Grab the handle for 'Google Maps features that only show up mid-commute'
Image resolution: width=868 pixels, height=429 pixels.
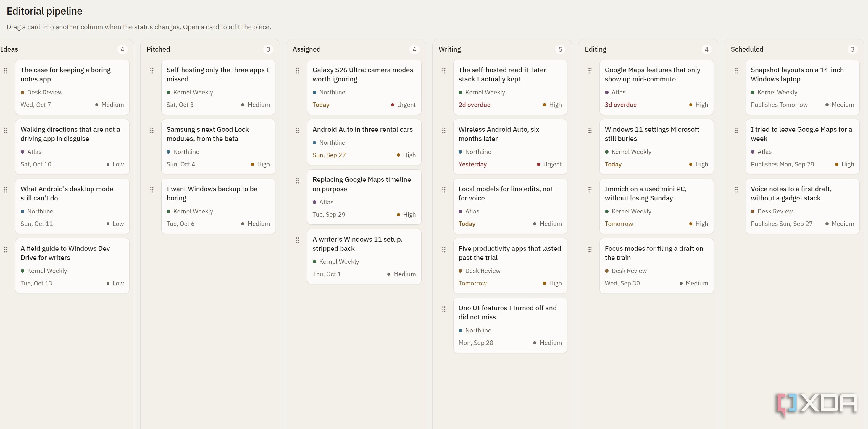click(590, 71)
